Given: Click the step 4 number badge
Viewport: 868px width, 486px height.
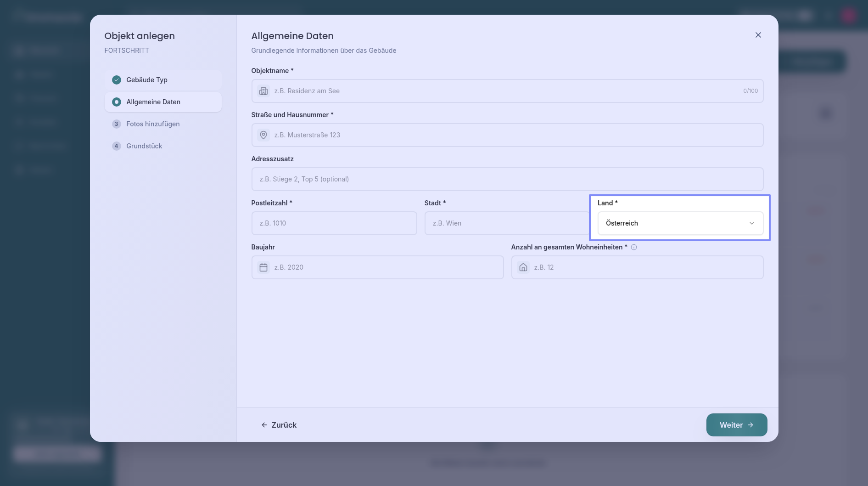Looking at the screenshot, I should click(x=117, y=146).
